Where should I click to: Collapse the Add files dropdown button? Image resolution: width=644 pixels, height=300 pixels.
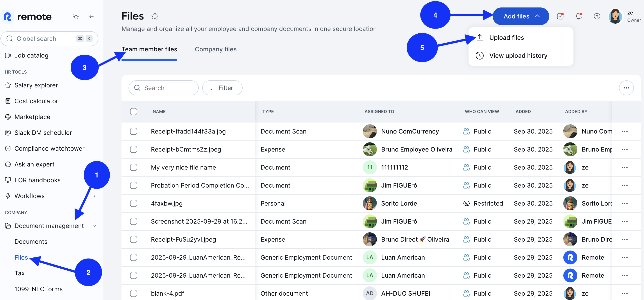(521, 16)
